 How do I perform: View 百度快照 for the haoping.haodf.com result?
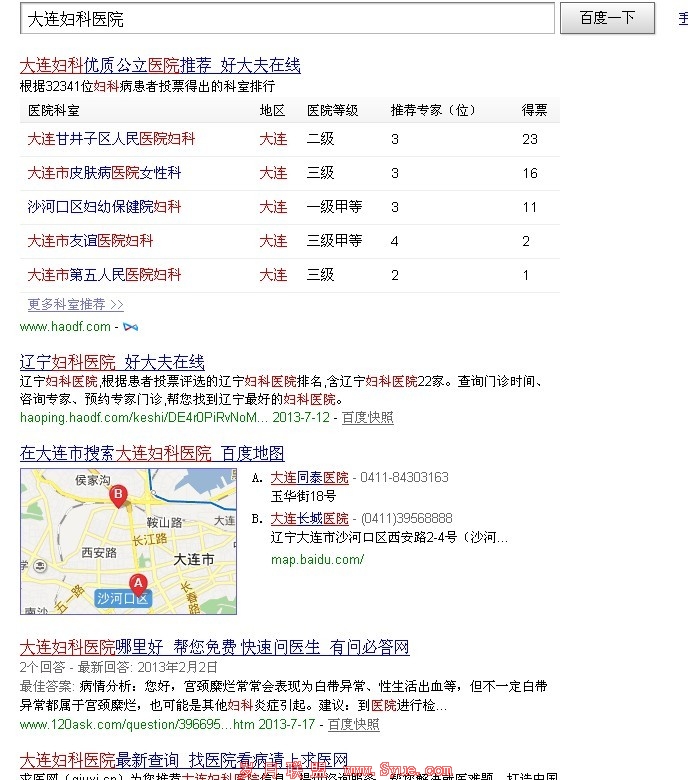click(368, 417)
